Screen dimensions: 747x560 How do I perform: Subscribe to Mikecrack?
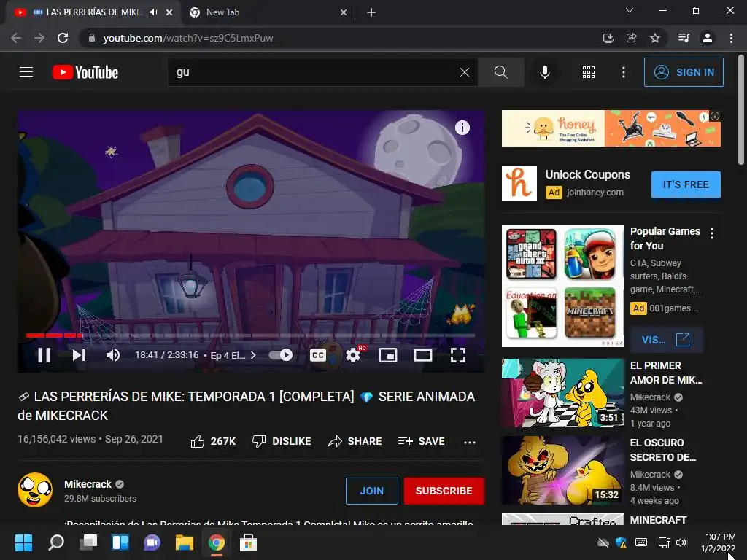coord(444,491)
